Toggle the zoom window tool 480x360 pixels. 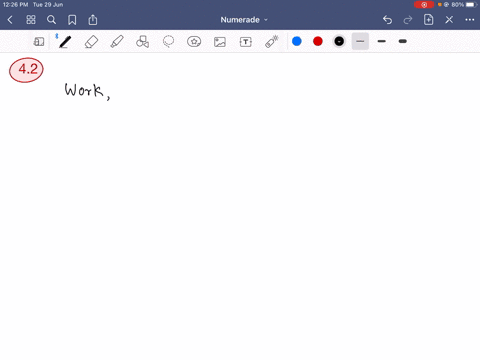pyautogui.click(x=39, y=42)
